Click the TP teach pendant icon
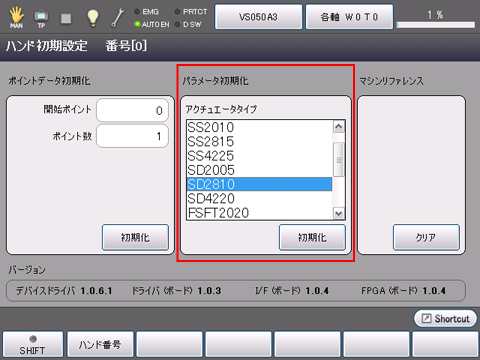 pos(41,18)
